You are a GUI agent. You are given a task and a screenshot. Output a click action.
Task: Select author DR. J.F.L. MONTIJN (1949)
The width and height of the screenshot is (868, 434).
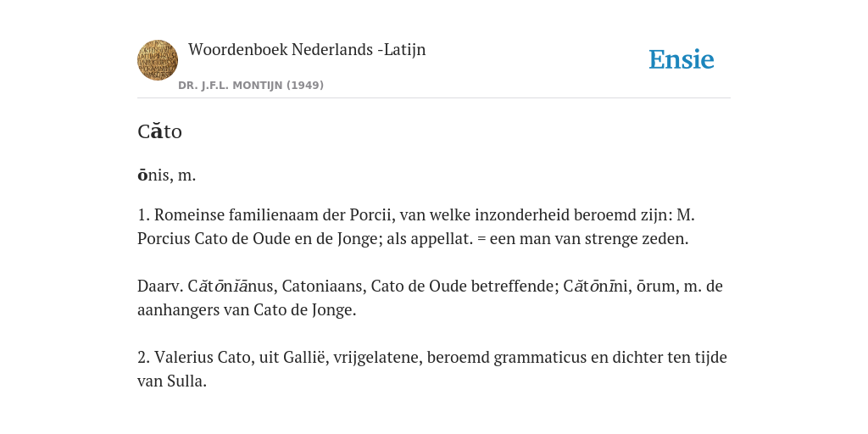[x=251, y=86]
